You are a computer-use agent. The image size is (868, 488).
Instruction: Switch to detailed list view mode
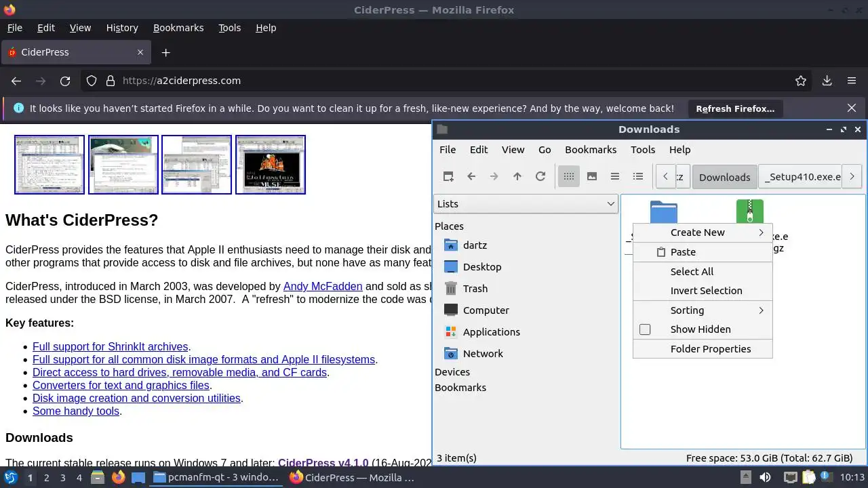pos(638,176)
